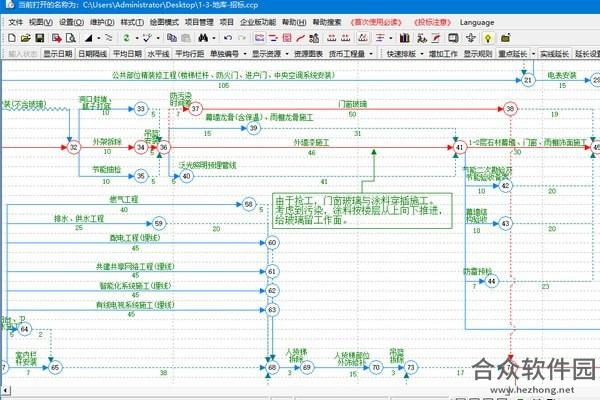Click the highlighted curve chart icon
600x400 pixels.
(x=363, y=38)
